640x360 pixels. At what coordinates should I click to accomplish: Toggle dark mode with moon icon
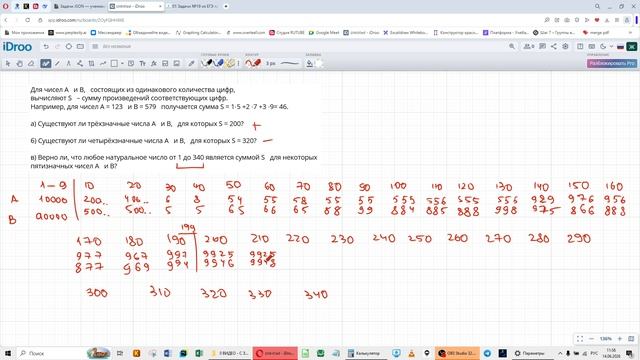tap(603, 47)
